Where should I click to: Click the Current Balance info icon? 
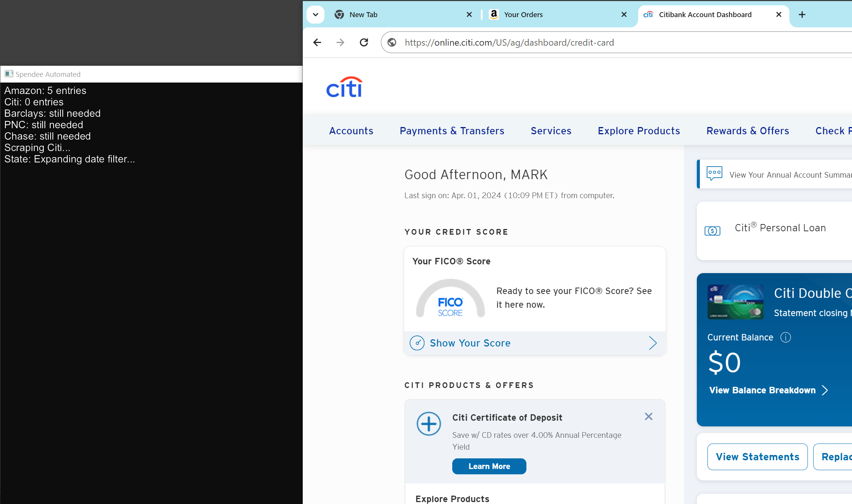(x=785, y=337)
